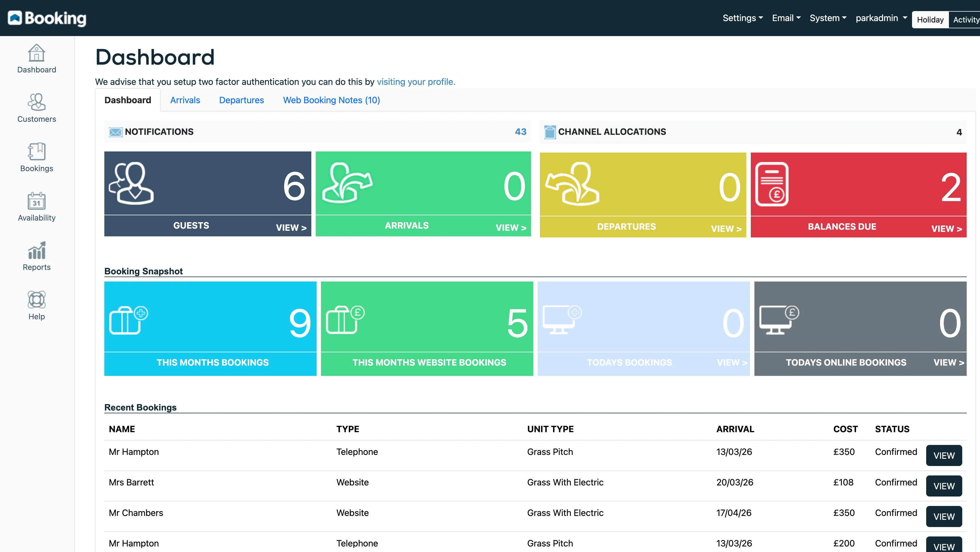Viewport: 980px width, 552px height.
Task: Expand the Email dropdown menu
Action: [x=786, y=18]
